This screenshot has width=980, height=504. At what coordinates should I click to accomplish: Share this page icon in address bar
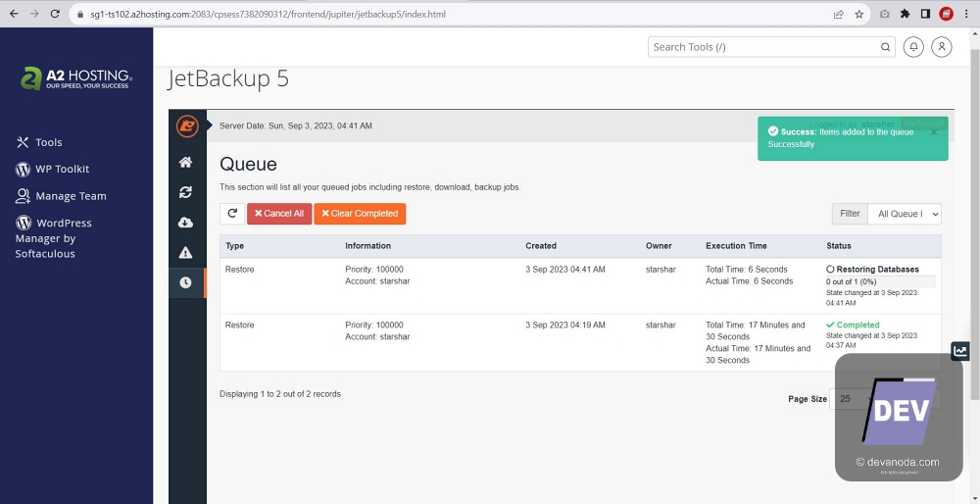[x=839, y=14]
